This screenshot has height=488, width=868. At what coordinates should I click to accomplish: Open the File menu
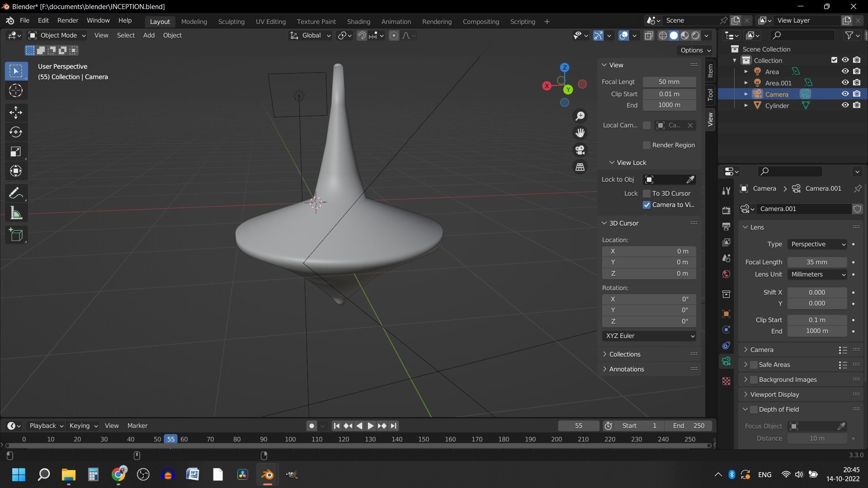24,21
